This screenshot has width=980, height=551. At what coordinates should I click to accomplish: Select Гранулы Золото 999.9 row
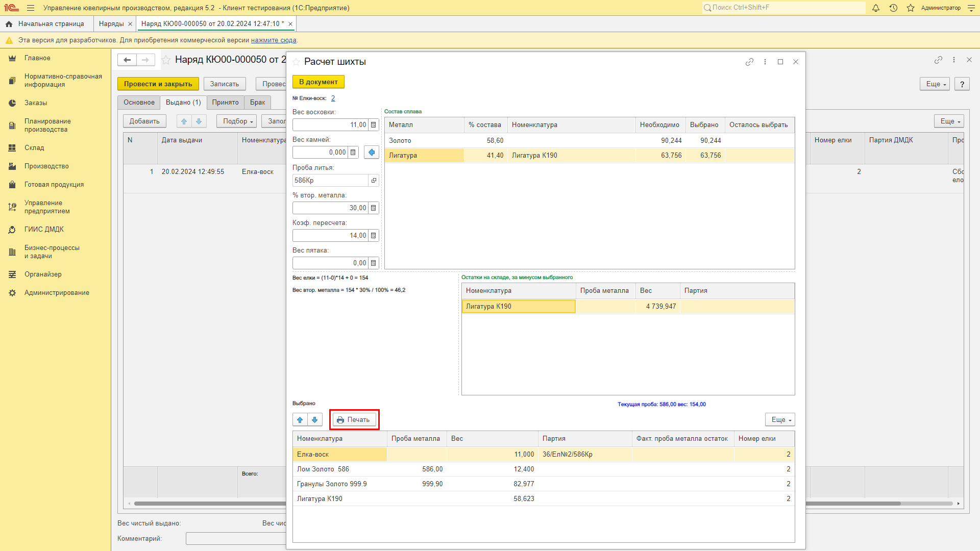tap(544, 484)
